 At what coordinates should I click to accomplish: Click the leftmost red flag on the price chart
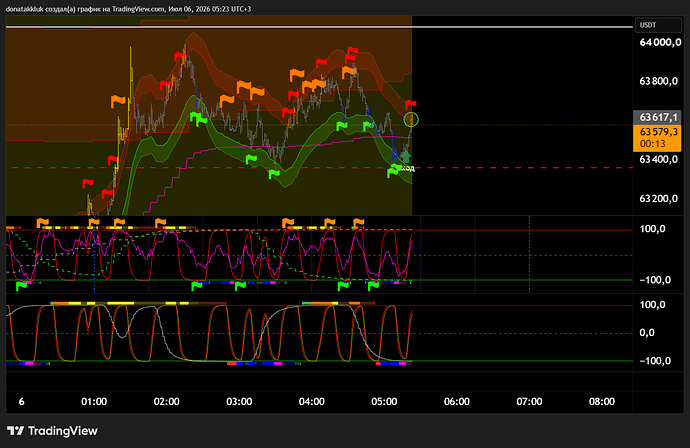[x=88, y=183]
